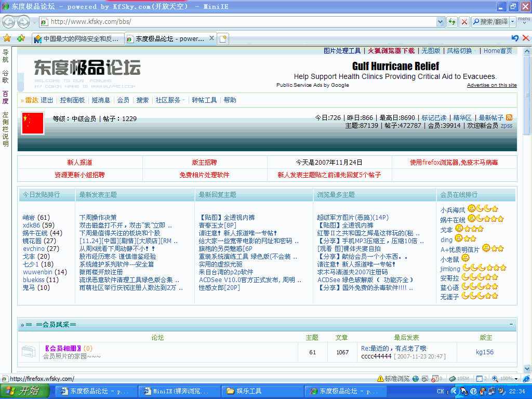Viewport: 532px width, 399px height.
Task: Open the navigation history dropdown arrow
Action: coord(34,22)
